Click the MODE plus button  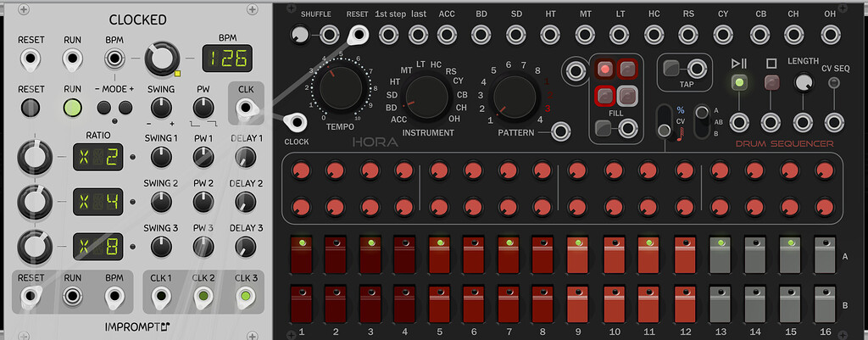125,108
